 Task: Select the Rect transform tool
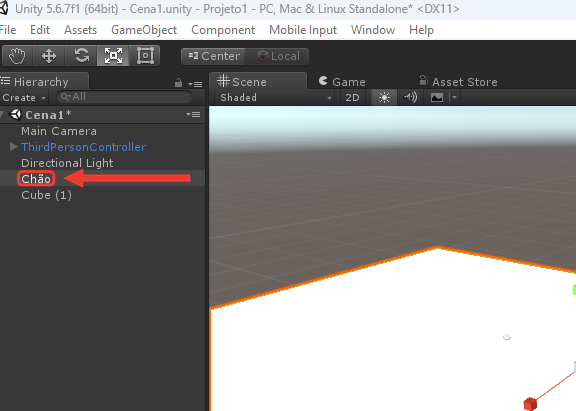(145, 56)
